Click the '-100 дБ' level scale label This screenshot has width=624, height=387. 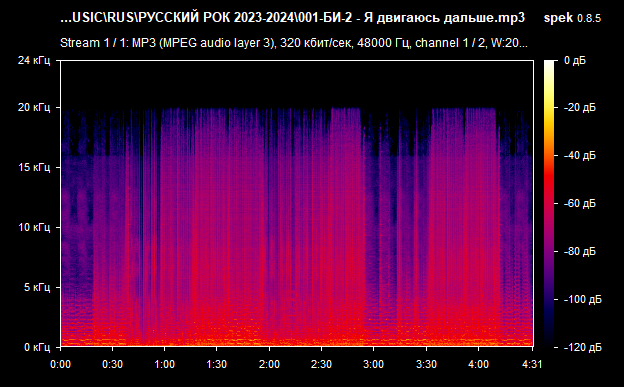point(583,299)
